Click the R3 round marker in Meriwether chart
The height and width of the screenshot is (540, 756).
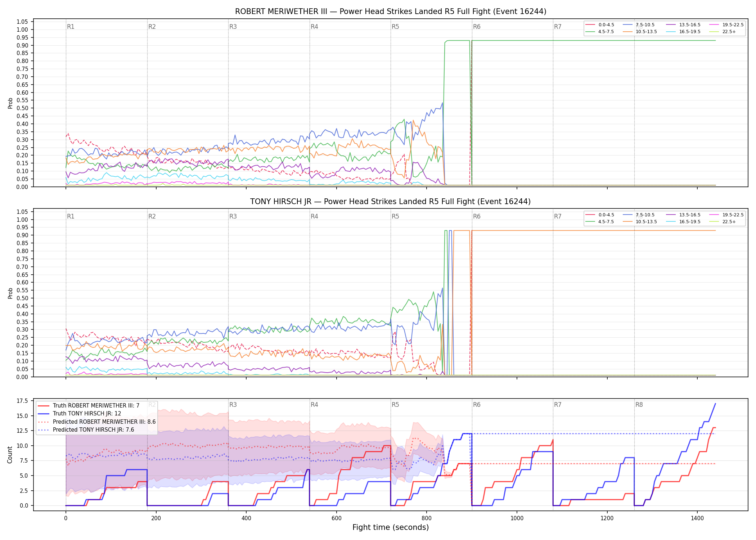233,27
